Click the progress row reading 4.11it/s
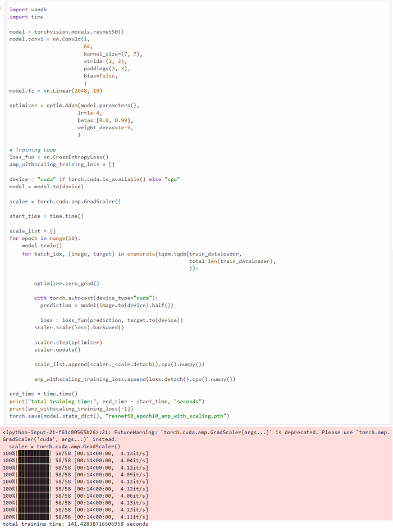The width and height of the screenshot is (393, 532). 75,517
